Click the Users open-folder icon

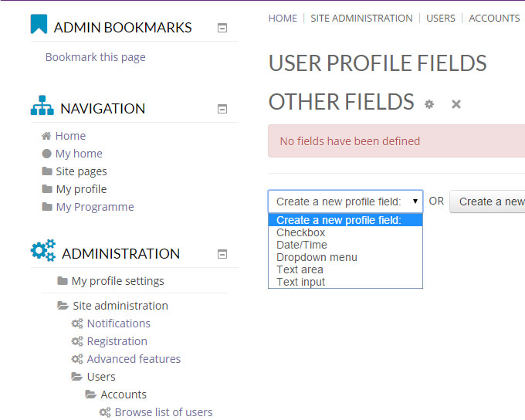tap(77, 377)
